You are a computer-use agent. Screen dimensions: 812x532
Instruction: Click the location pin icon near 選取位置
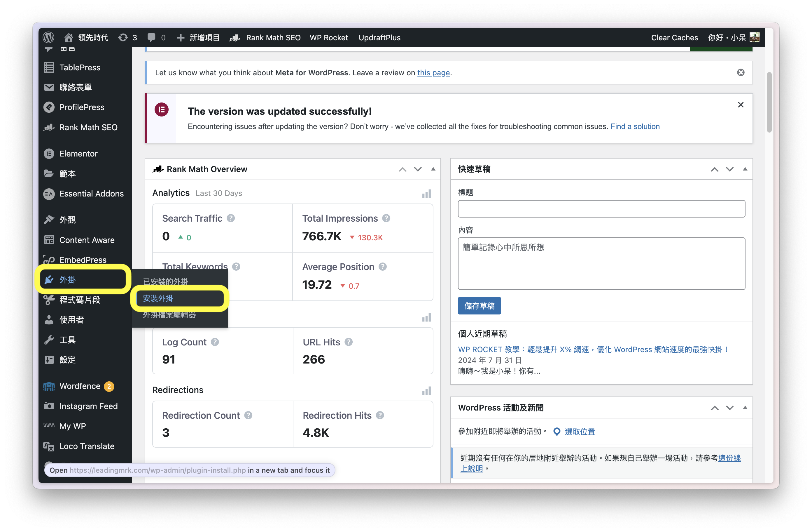(556, 432)
